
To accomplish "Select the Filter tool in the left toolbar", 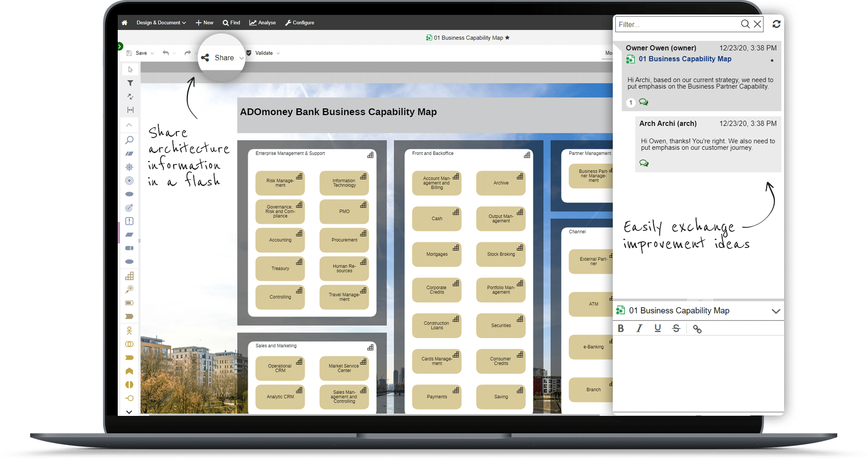I will (x=129, y=83).
